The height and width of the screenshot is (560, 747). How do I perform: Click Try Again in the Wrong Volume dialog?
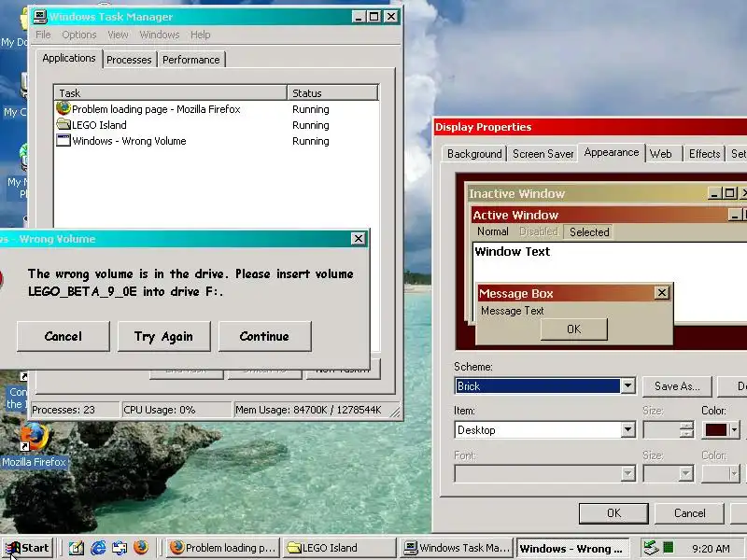pyautogui.click(x=164, y=336)
